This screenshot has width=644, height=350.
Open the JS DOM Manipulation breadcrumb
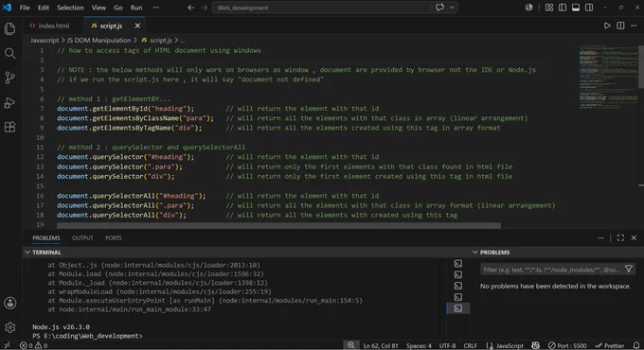click(x=98, y=41)
